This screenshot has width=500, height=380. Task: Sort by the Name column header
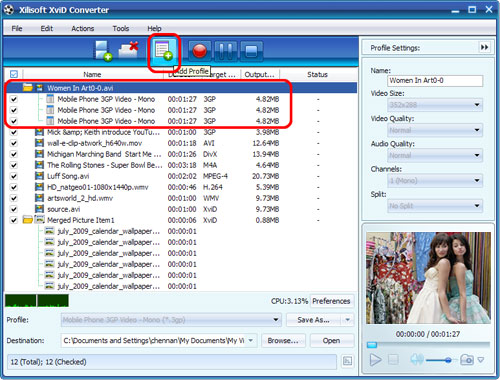click(x=92, y=74)
